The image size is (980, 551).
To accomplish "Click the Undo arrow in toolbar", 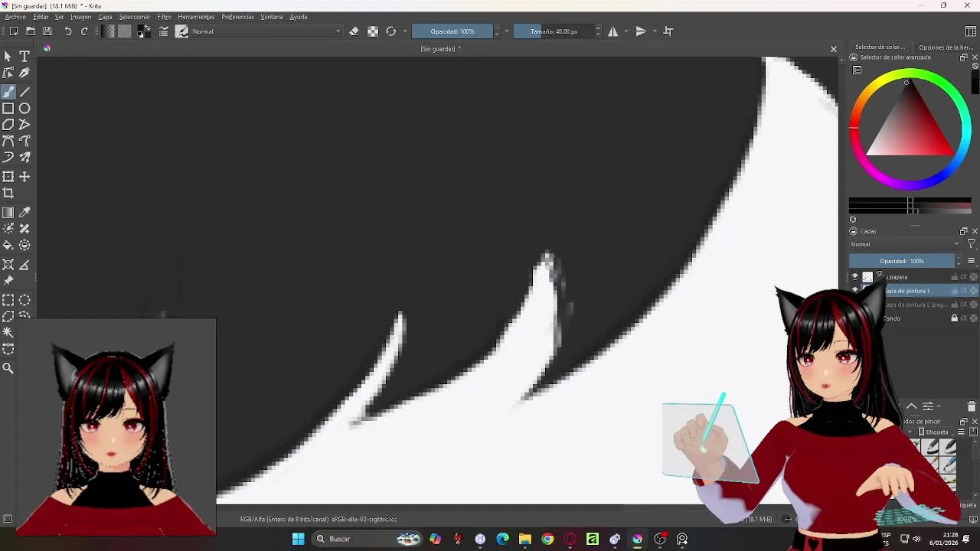I will (67, 31).
